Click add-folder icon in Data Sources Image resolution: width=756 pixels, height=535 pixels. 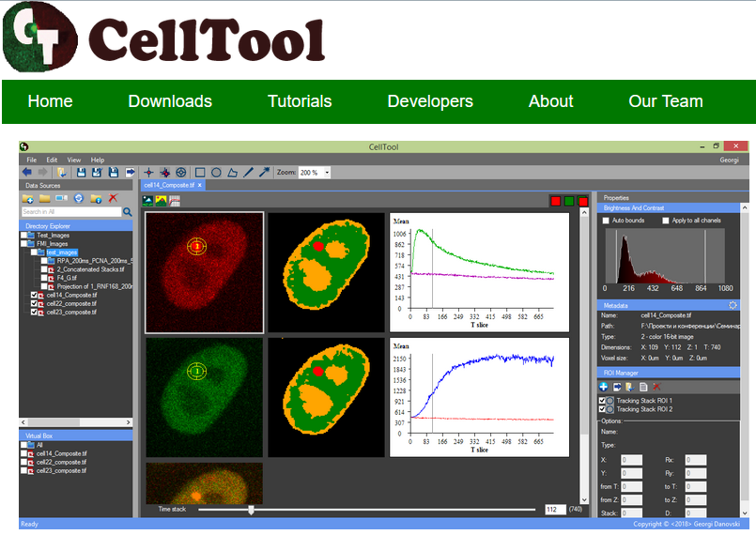click(28, 198)
